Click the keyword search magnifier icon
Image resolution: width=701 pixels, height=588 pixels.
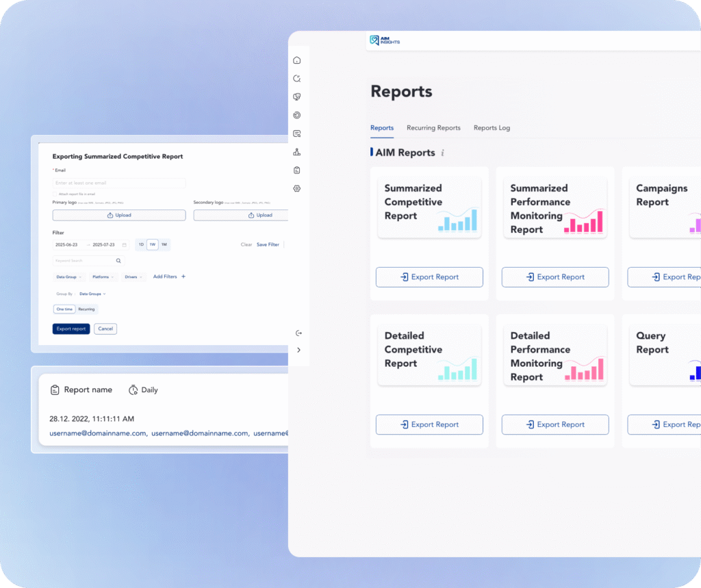click(x=118, y=261)
